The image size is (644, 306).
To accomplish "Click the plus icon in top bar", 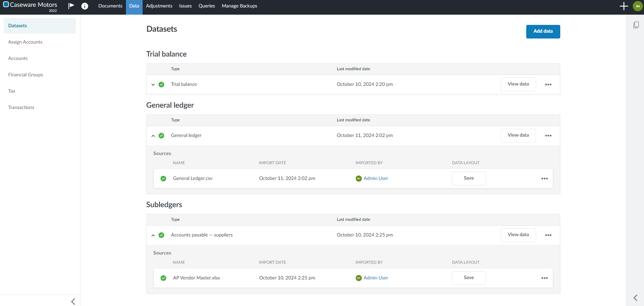I will click(624, 6).
